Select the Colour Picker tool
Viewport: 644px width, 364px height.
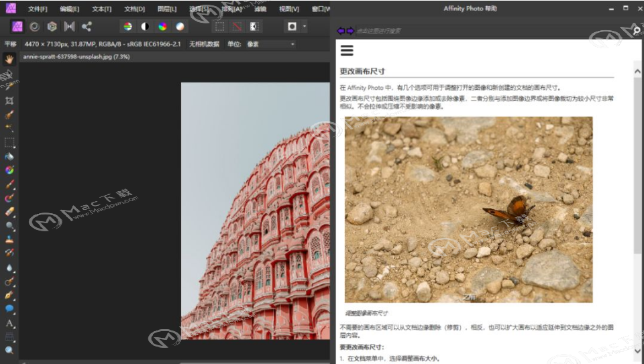(x=9, y=86)
